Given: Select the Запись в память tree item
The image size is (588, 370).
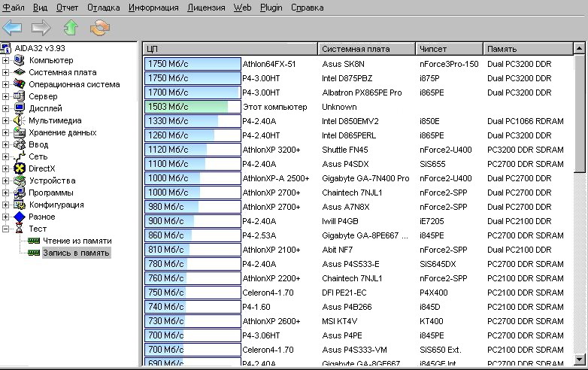Looking at the screenshot, I should [x=76, y=253].
